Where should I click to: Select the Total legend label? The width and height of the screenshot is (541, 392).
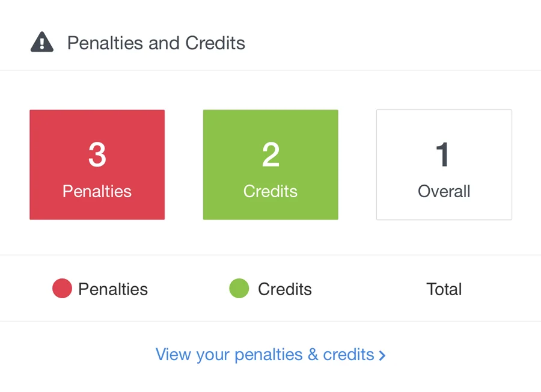444,289
